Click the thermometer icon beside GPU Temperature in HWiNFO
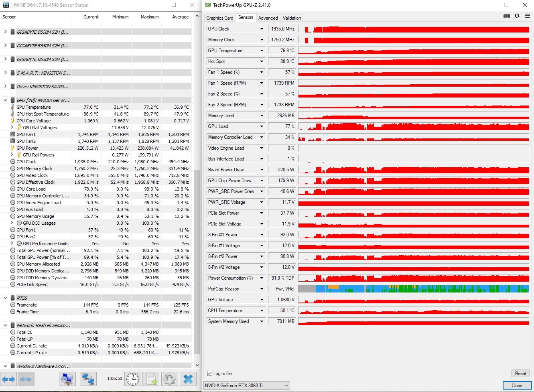Viewport: 534px width, 392px height. pyautogui.click(x=13, y=107)
